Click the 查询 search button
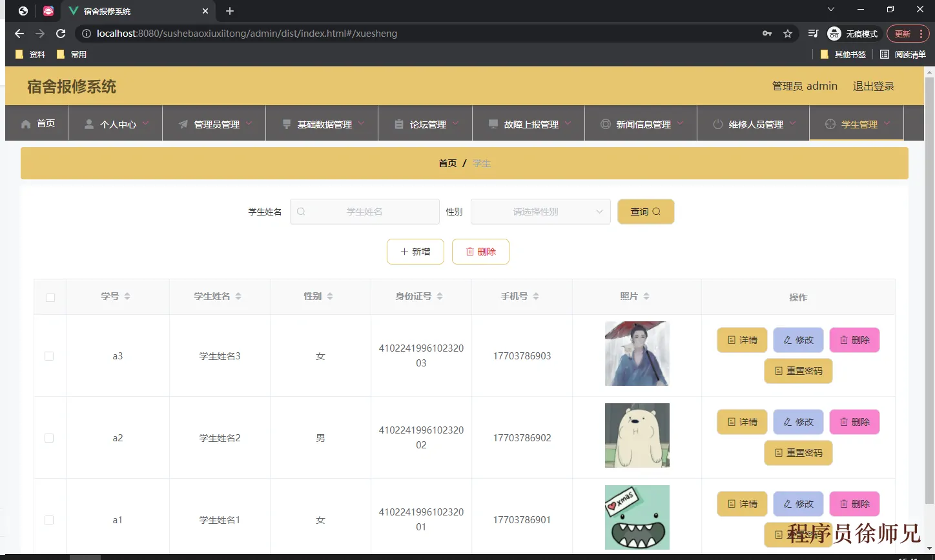This screenshot has width=935, height=560. tap(646, 212)
